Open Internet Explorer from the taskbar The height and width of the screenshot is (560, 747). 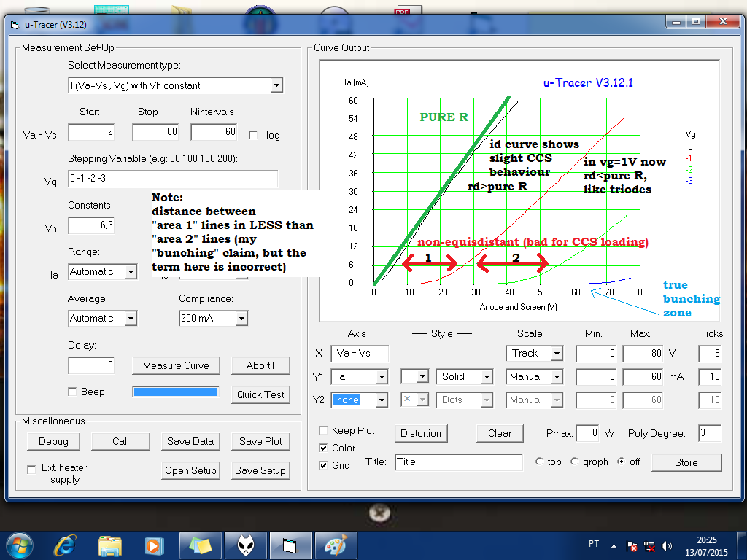click(65, 545)
